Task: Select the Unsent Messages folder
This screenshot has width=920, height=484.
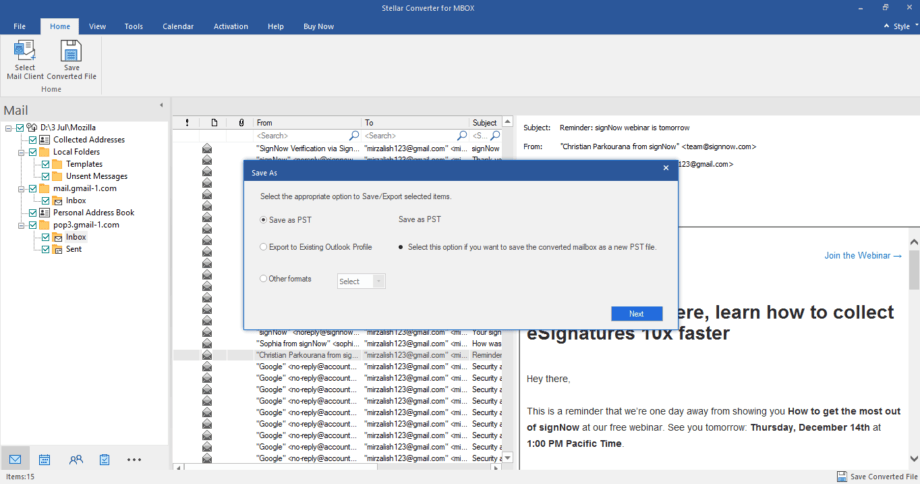Action: tap(96, 176)
